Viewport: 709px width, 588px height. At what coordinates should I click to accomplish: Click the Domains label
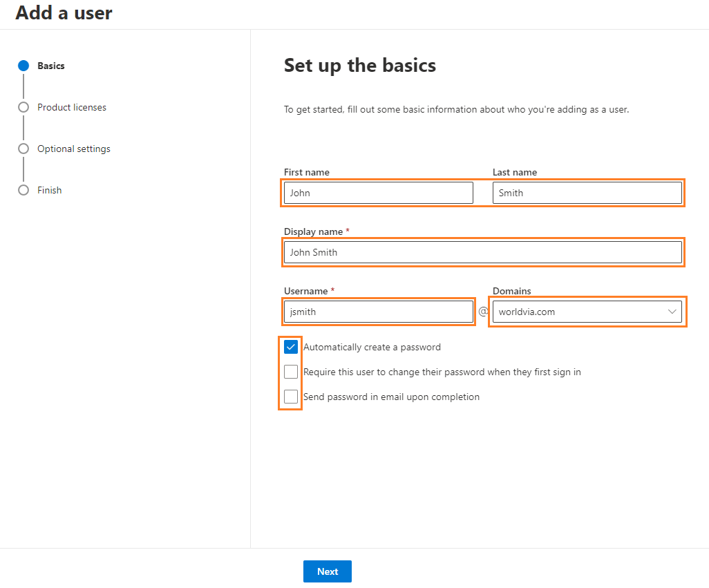click(512, 291)
